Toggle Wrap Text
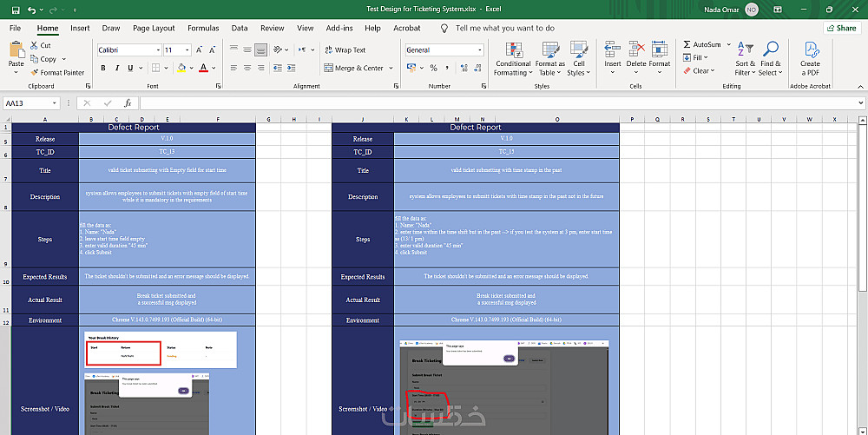Image resolution: width=868 pixels, height=435 pixels. point(345,49)
